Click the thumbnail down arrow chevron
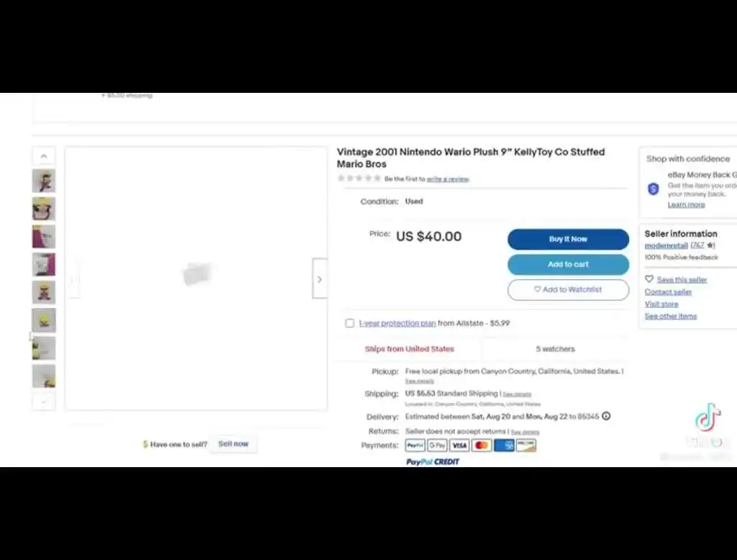This screenshot has height=560, width=737. coord(44,402)
